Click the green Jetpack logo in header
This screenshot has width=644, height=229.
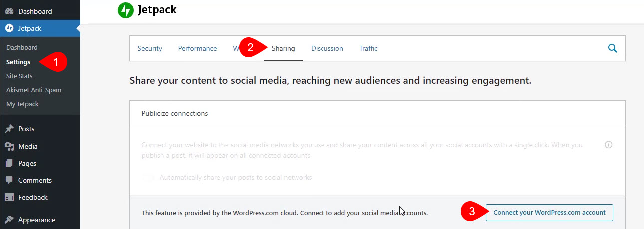[x=126, y=10]
